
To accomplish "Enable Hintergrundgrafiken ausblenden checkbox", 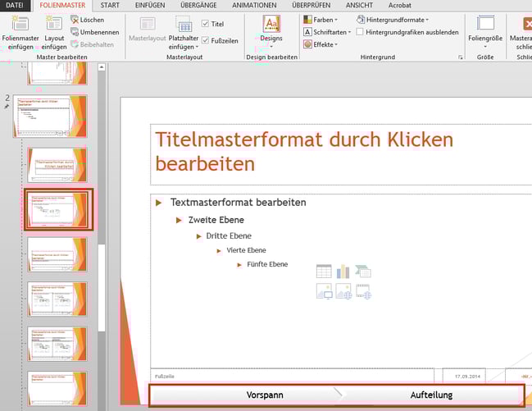I will 360,32.
